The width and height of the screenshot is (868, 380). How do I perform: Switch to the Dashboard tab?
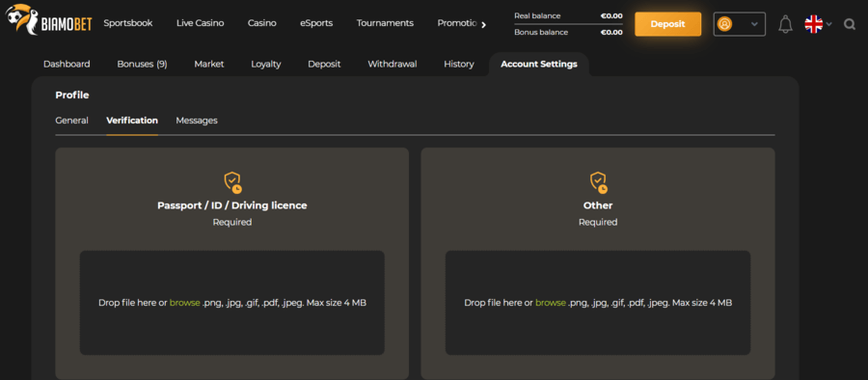tap(67, 65)
